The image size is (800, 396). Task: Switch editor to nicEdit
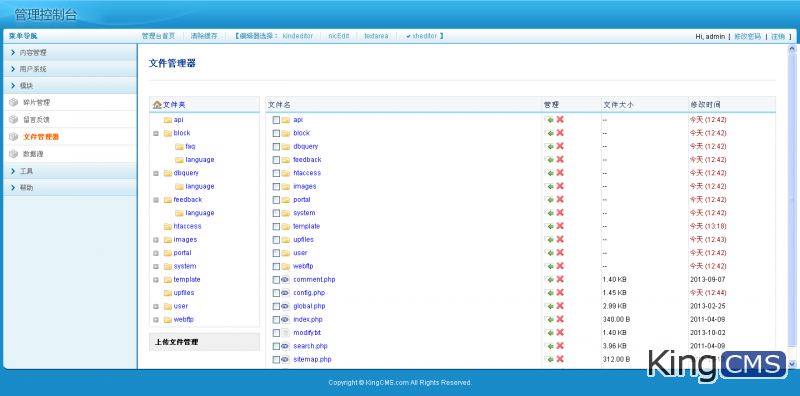pyautogui.click(x=339, y=36)
